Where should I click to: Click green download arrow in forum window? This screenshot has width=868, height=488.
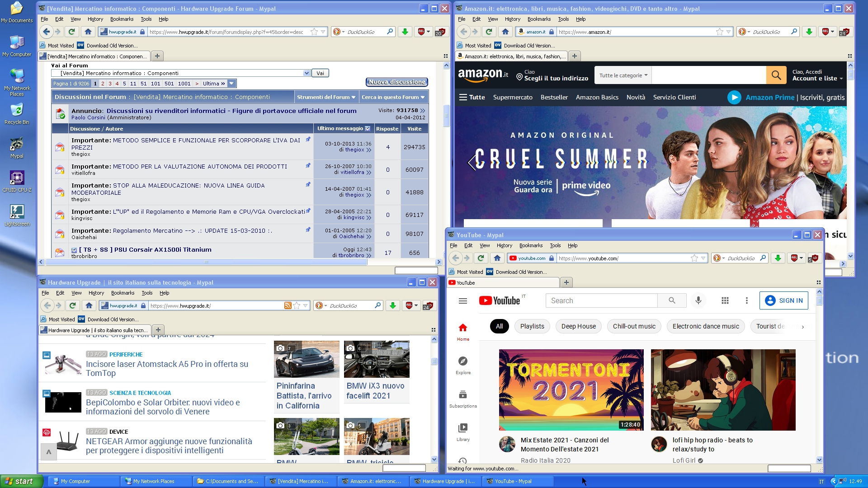[x=405, y=32]
